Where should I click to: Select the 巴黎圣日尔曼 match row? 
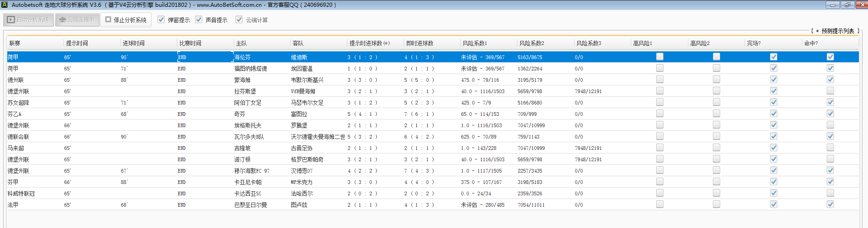click(x=250, y=205)
